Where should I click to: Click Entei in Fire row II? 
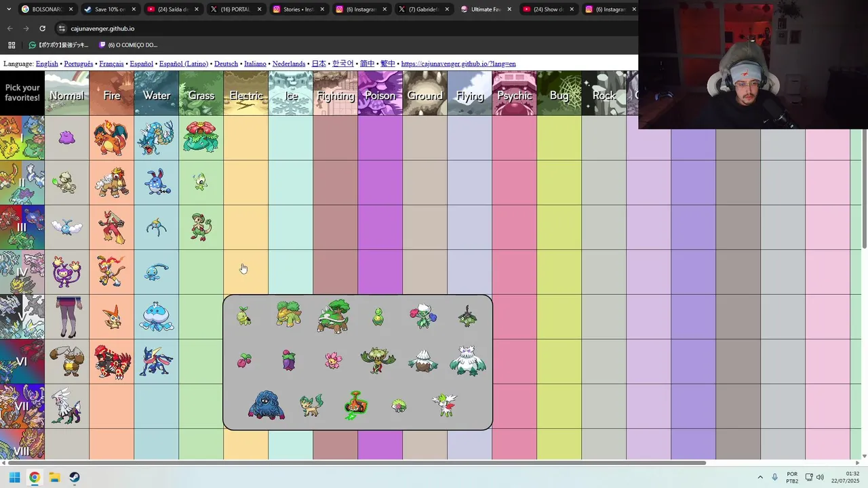click(x=111, y=182)
